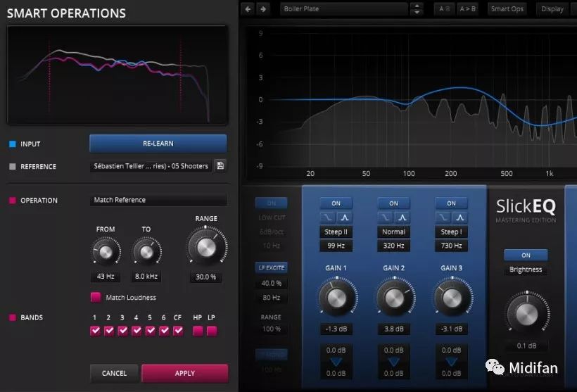Toggle the Match Loudness checkbox
The width and height of the screenshot is (577, 392).
pyautogui.click(x=96, y=297)
